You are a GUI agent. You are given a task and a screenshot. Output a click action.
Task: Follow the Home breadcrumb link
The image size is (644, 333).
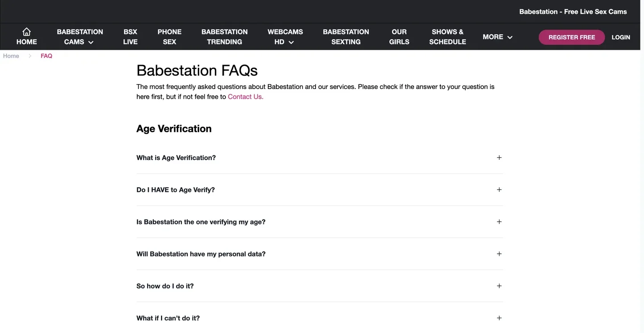click(11, 56)
